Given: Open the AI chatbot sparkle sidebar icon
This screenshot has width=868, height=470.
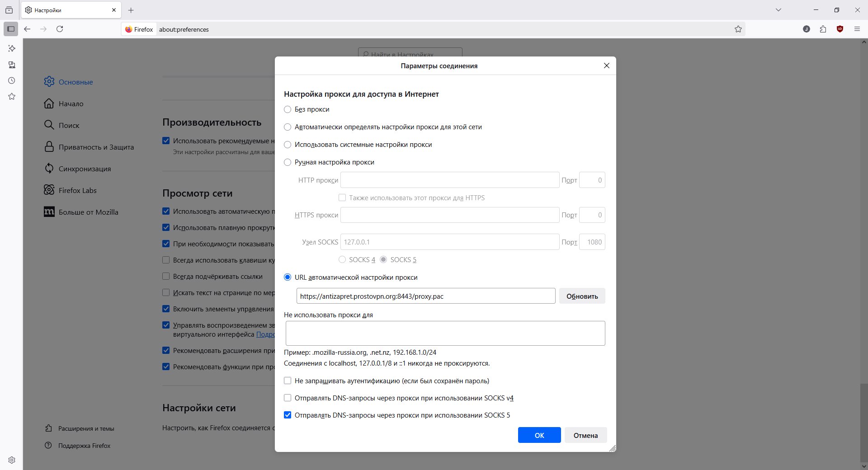Looking at the screenshot, I should 12,48.
